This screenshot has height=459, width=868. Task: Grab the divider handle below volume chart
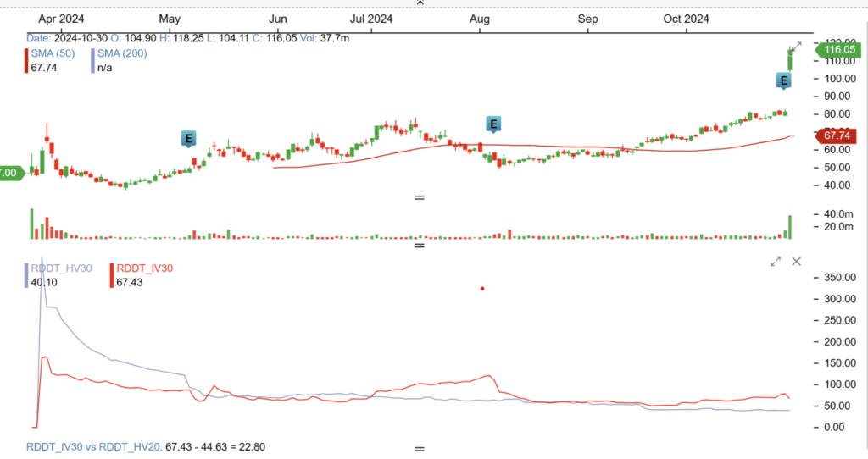pos(420,245)
